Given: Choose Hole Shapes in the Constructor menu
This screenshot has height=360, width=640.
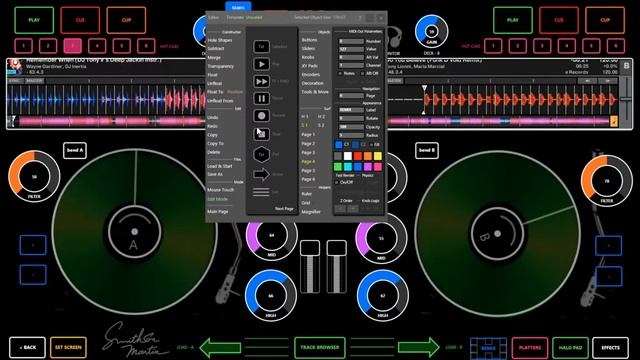Looking at the screenshot, I should (x=220, y=40).
